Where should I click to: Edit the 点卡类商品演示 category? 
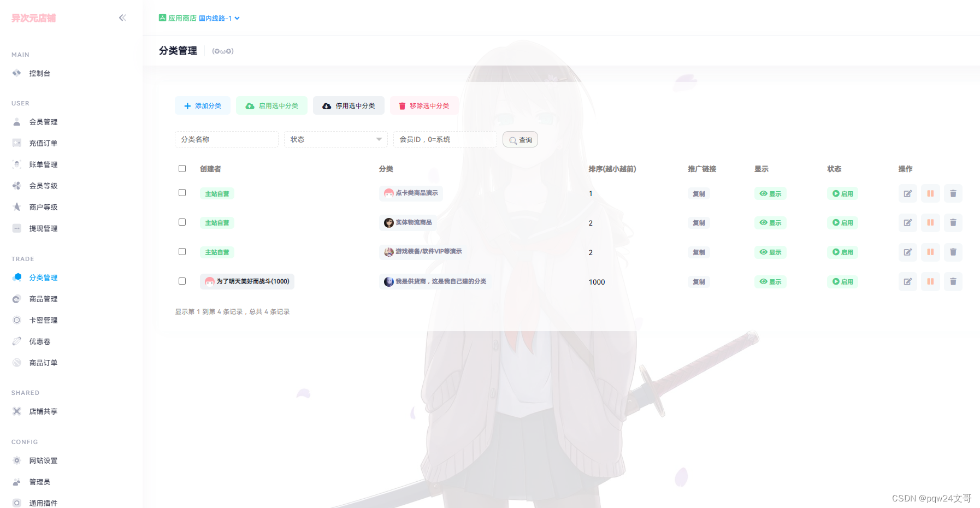click(908, 193)
